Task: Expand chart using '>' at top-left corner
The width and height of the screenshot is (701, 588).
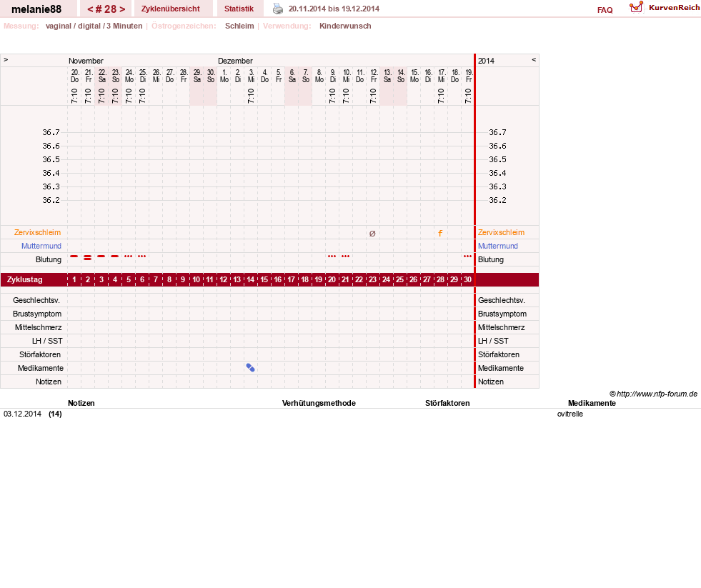Action: pyautogui.click(x=6, y=59)
